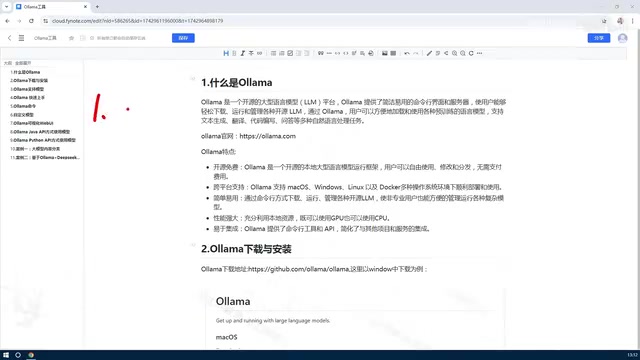640x360 pixels.
Task: Insert an ordered numbered list
Action: click(282, 53)
